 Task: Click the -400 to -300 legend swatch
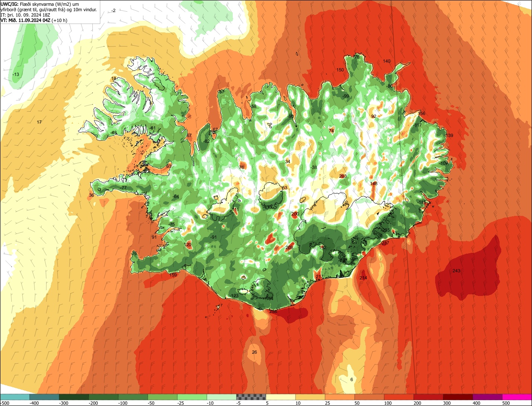[x=44, y=396]
